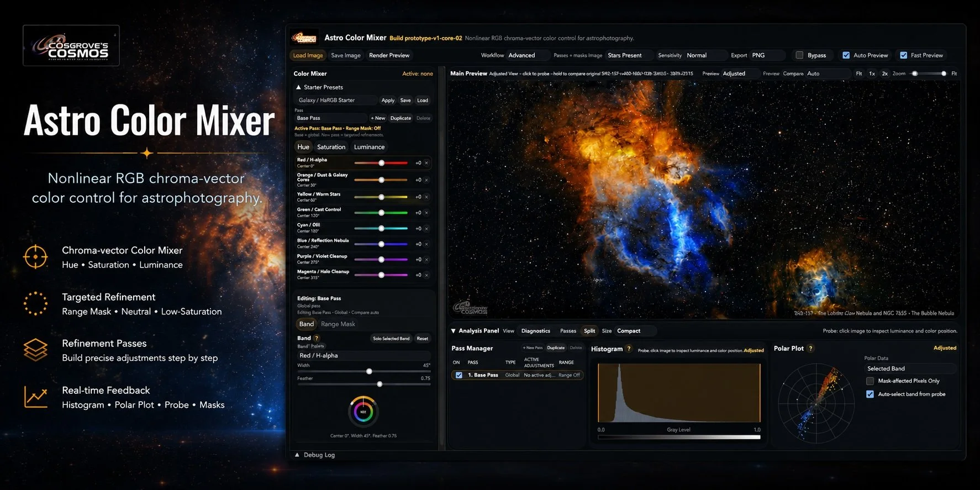Reset the Red / H-alpha slider with its X
980x490 pixels.
(x=426, y=163)
